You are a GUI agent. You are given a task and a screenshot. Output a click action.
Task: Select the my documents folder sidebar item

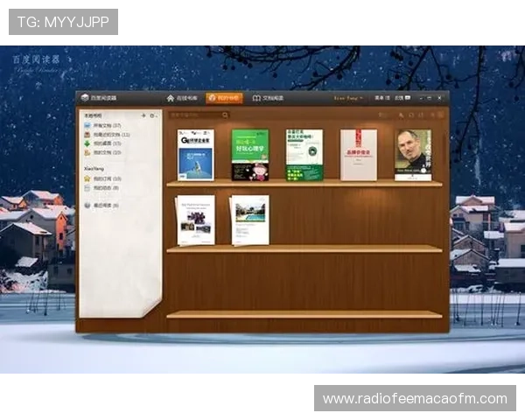click(103, 152)
